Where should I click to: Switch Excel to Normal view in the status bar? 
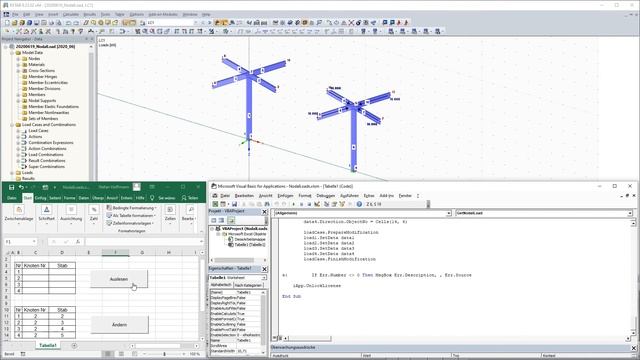108,354
